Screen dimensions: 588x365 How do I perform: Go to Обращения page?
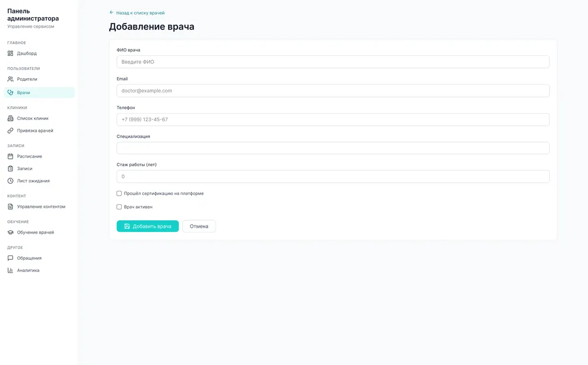tap(39, 258)
